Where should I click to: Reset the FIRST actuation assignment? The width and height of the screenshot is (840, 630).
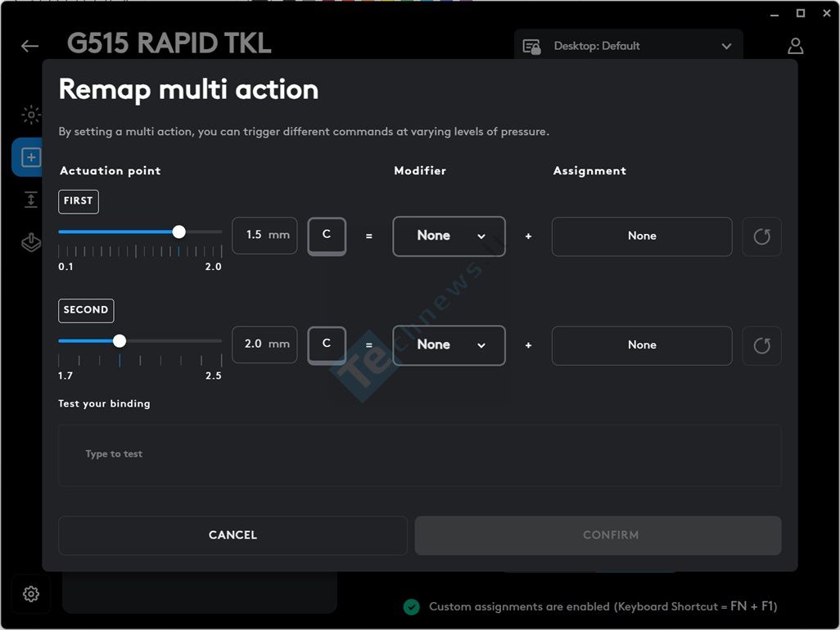tap(761, 236)
